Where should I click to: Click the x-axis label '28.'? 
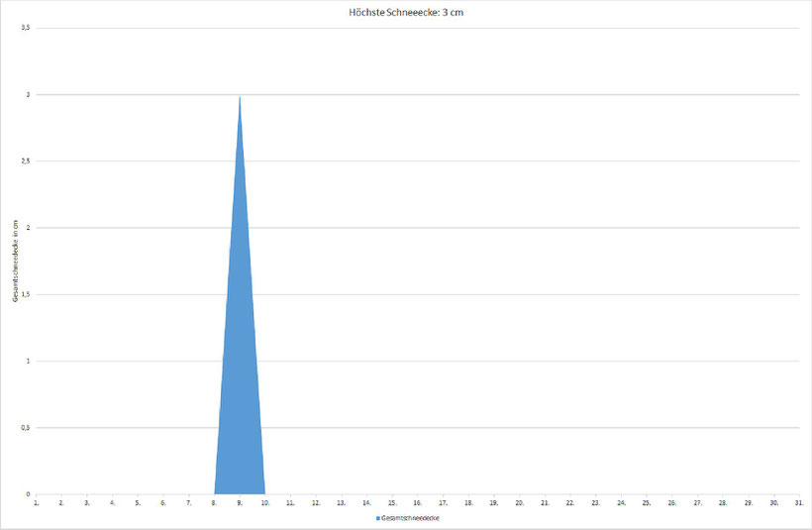coord(723,502)
